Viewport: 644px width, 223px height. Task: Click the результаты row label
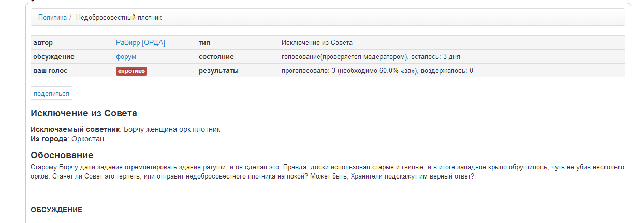pyautogui.click(x=218, y=70)
